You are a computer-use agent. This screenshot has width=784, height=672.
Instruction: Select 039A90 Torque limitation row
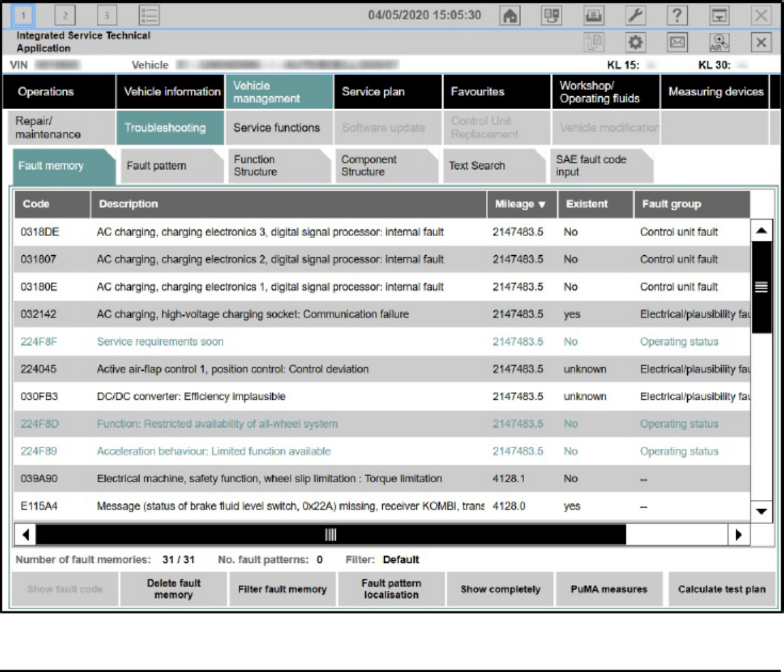(382, 479)
